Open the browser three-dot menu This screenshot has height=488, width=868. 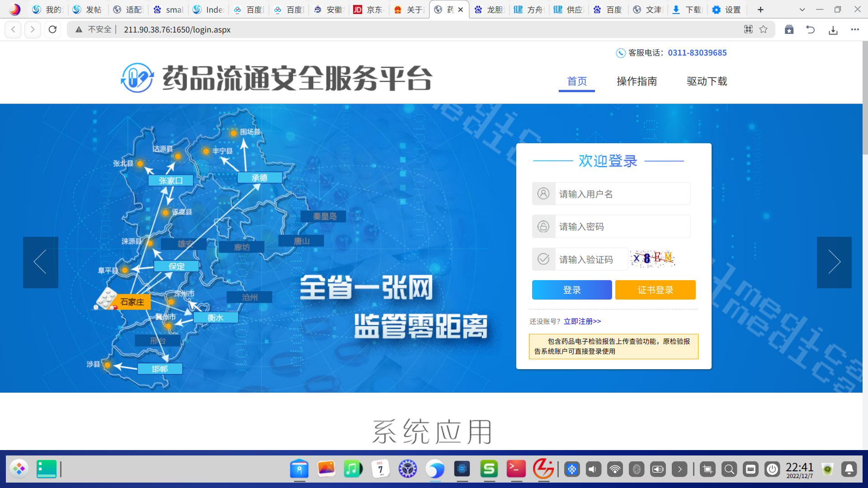[x=854, y=30]
